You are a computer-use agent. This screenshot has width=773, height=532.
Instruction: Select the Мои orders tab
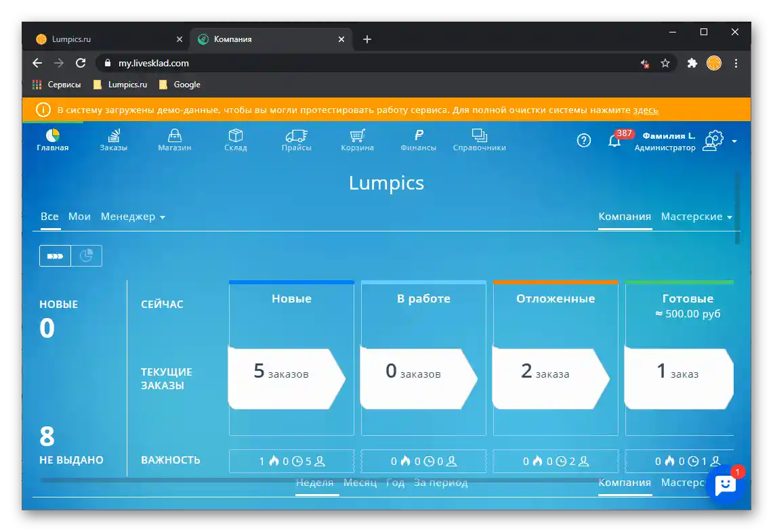(x=79, y=217)
